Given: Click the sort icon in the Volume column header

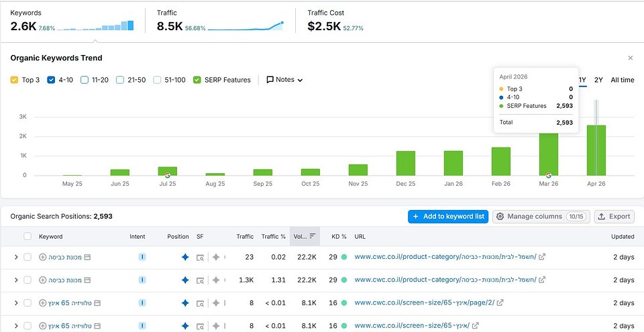Looking at the screenshot, I should [313, 236].
